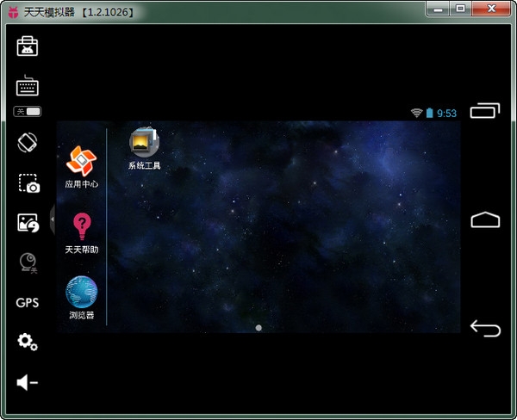The height and width of the screenshot is (420, 517).
Task: Open emulator settings gear icon
Action: point(28,343)
